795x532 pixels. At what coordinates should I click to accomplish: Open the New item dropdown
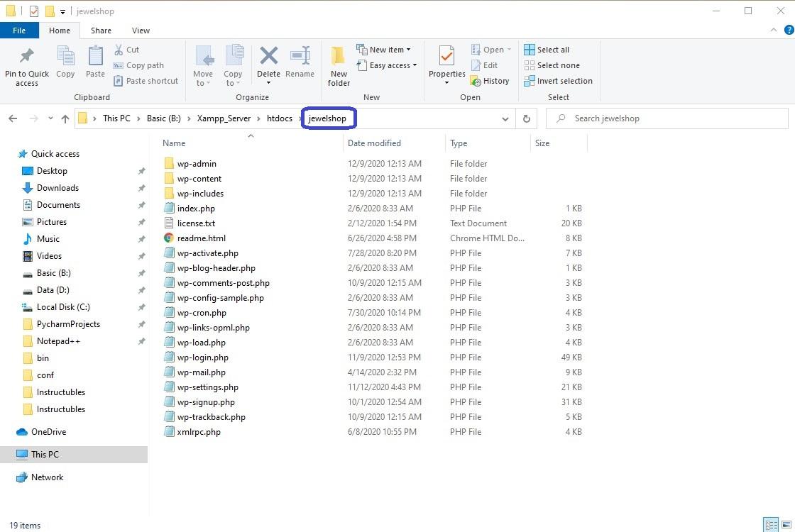pos(383,50)
